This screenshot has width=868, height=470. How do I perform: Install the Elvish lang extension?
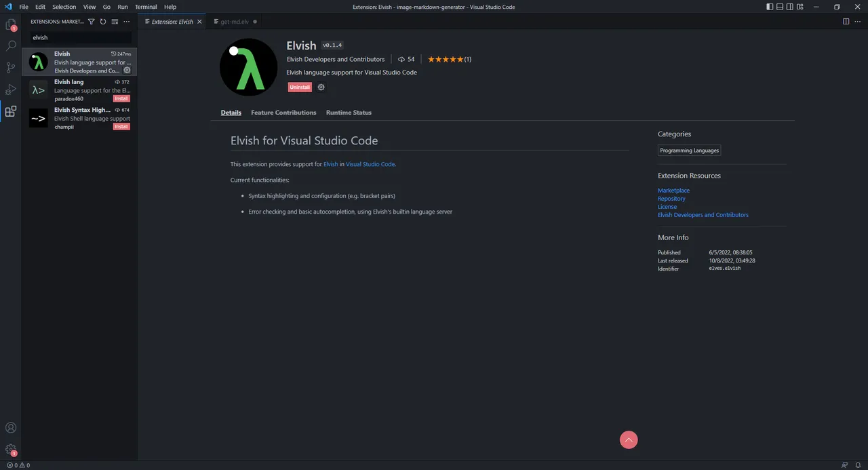point(121,99)
